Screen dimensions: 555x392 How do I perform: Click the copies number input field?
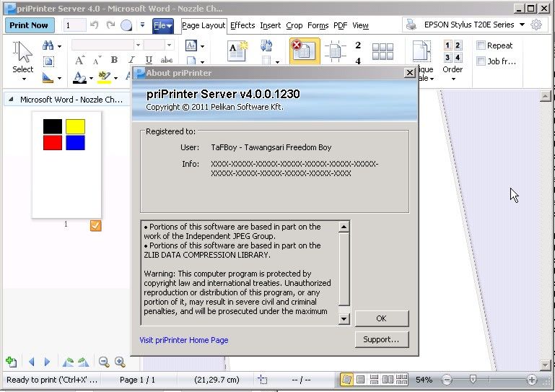pos(74,25)
